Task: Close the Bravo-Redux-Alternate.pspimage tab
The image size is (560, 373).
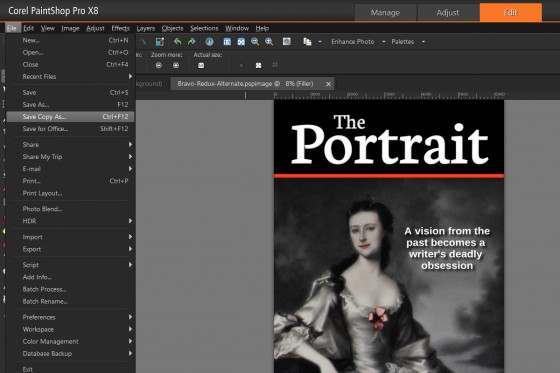Action: (328, 84)
